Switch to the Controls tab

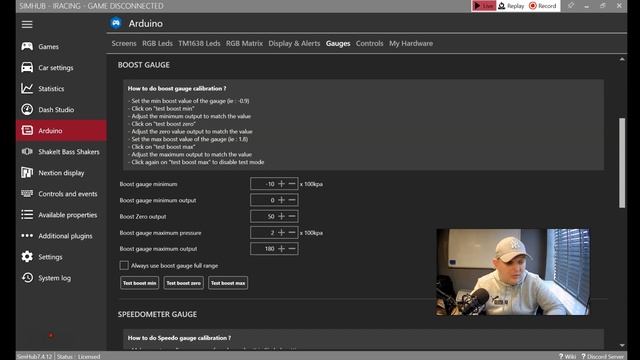pos(369,43)
